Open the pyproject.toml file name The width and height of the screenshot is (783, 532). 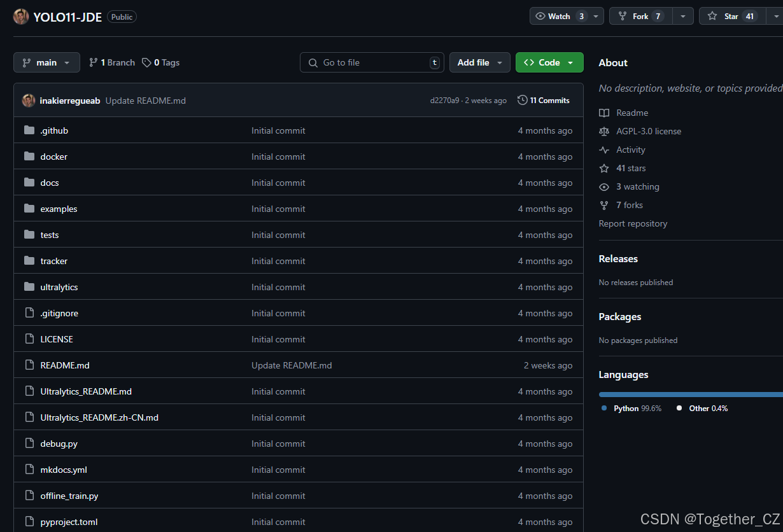point(69,522)
